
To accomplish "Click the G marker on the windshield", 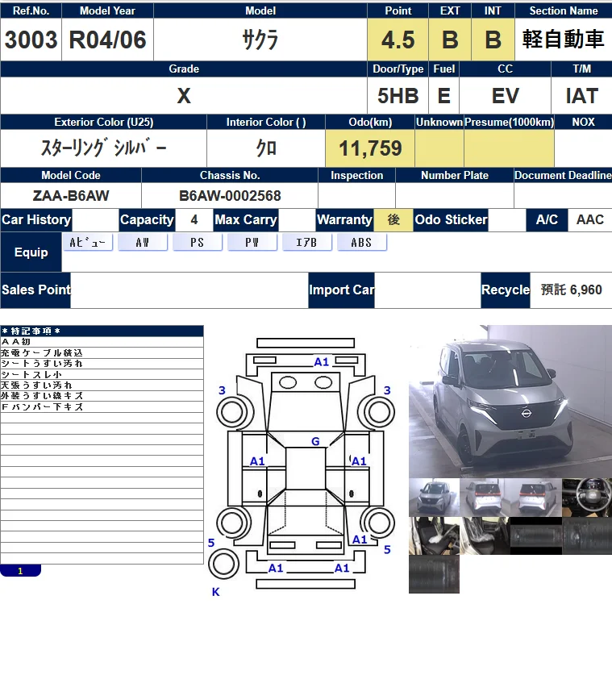I will pyautogui.click(x=315, y=441).
